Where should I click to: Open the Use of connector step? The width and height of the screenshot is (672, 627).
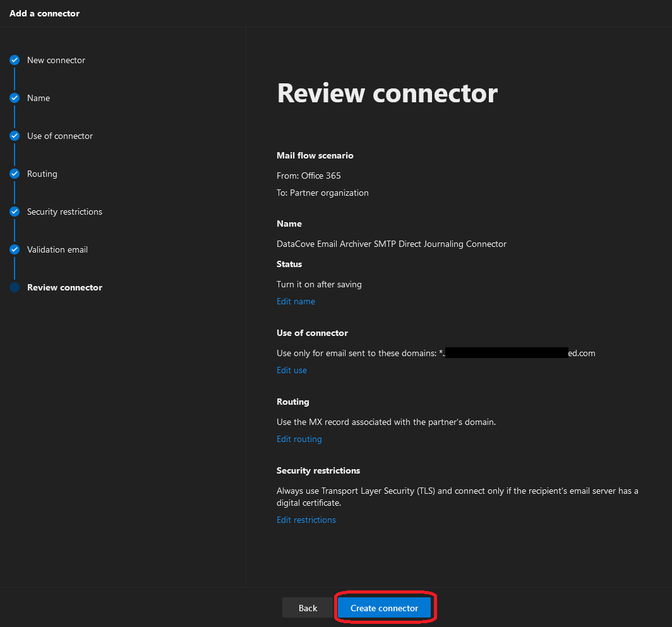click(x=60, y=136)
